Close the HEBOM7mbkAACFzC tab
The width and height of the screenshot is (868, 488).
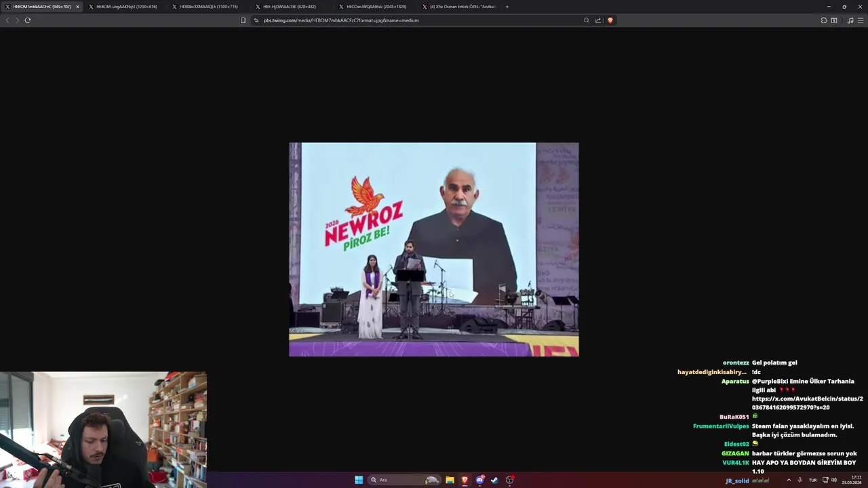(77, 7)
